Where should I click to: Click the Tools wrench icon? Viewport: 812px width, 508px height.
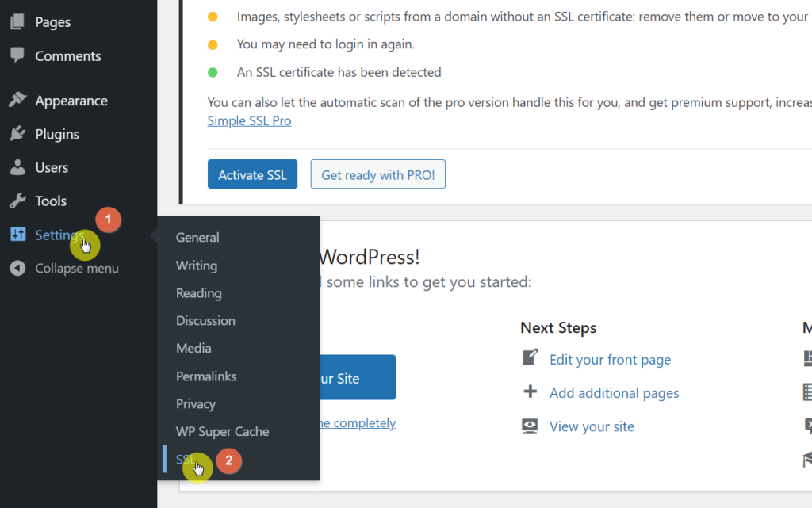(x=17, y=201)
